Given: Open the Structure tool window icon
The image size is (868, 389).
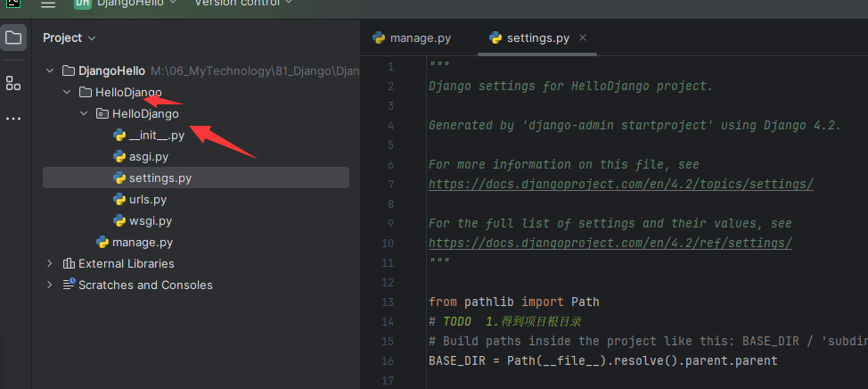Looking at the screenshot, I should coord(13,84).
